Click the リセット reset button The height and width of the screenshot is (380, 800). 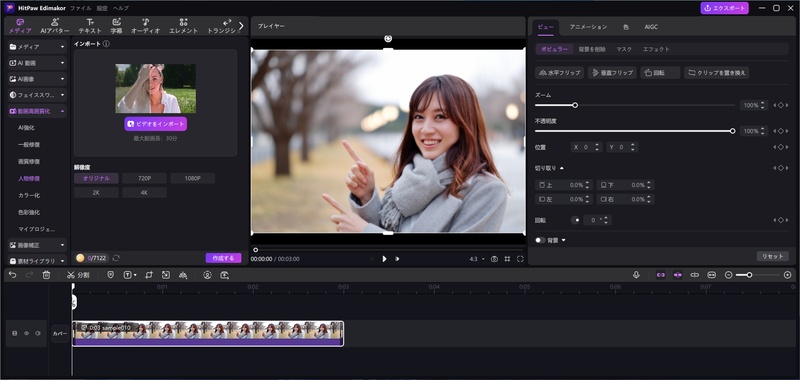772,257
